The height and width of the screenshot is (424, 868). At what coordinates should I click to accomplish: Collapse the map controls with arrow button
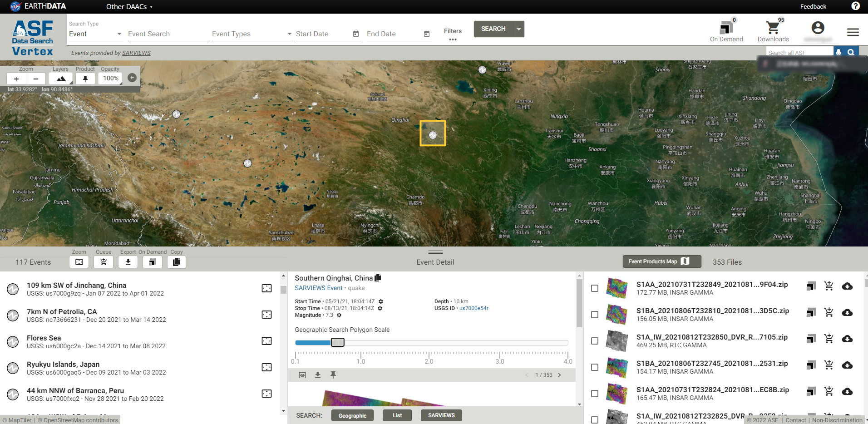coord(132,78)
